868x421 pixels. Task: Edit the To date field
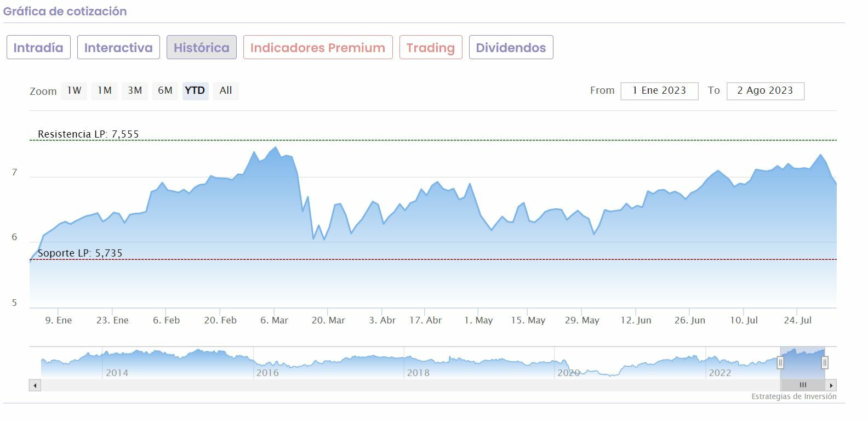pos(765,91)
